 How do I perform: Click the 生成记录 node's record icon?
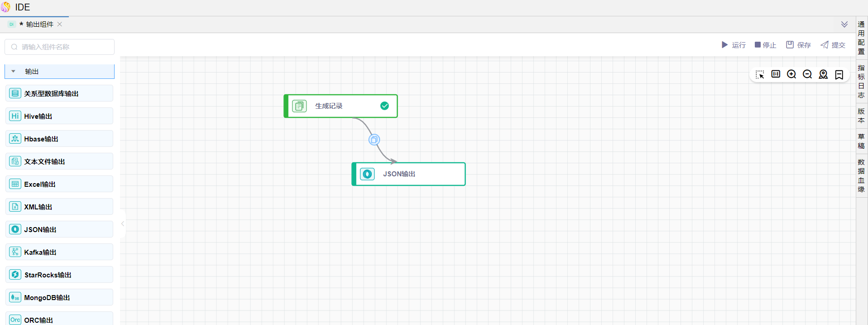pyautogui.click(x=299, y=106)
